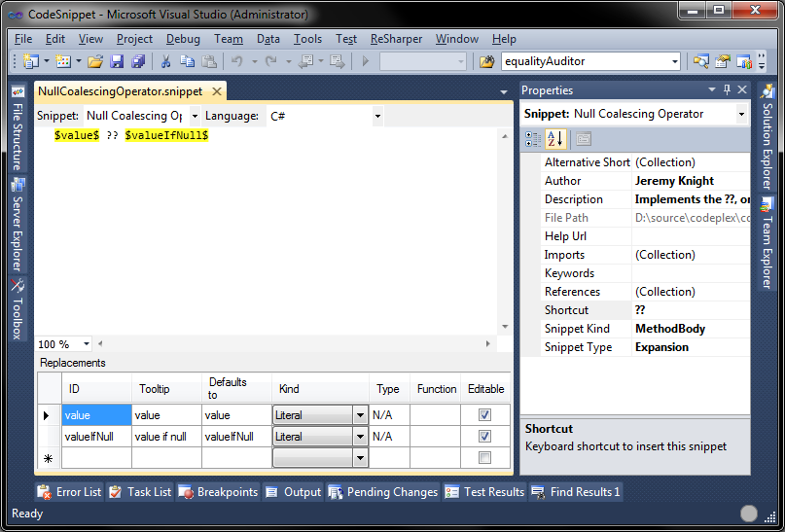Select the NullCoalescingOperator.snippet tab

121,91
